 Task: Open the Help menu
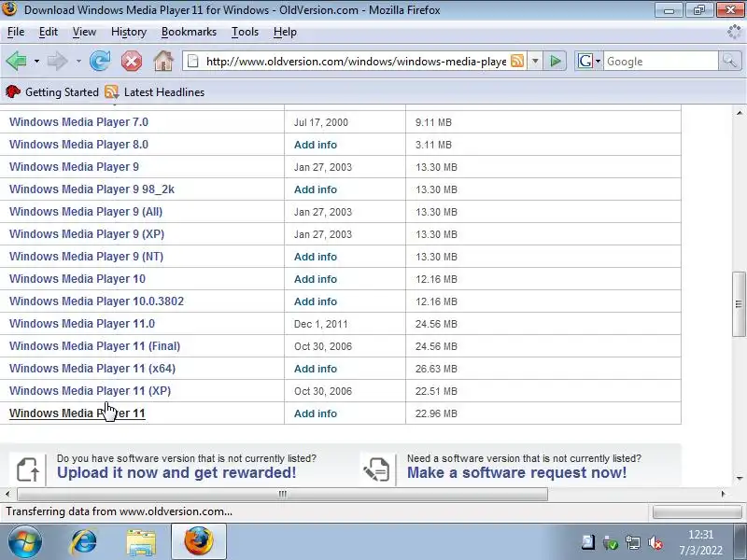(285, 32)
